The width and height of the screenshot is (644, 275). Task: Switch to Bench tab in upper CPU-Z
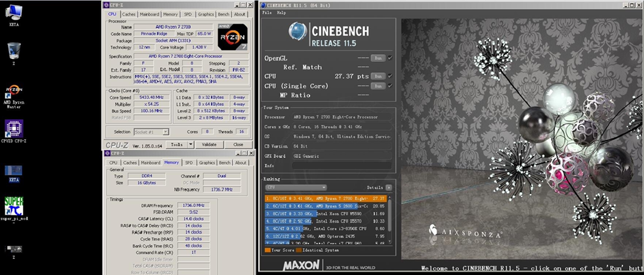pos(224,14)
